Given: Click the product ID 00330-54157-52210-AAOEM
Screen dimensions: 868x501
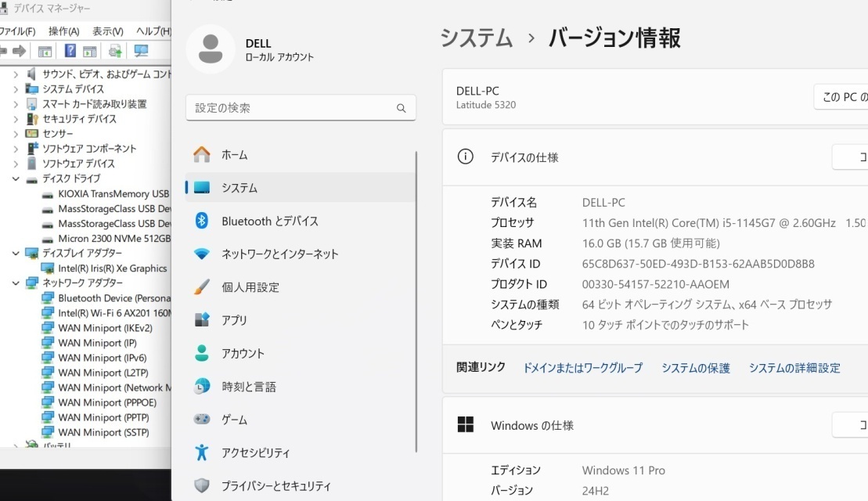Looking at the screenshot, I should [655, 284].
